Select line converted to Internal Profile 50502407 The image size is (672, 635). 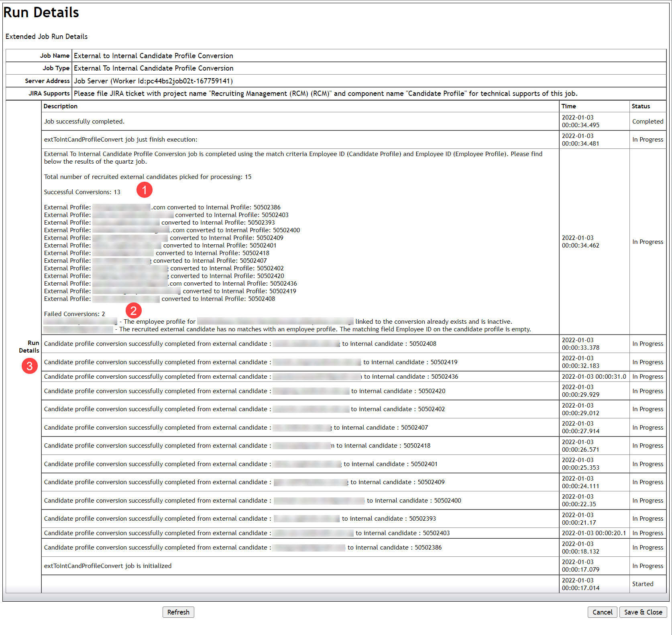click(x=155, y=261)
